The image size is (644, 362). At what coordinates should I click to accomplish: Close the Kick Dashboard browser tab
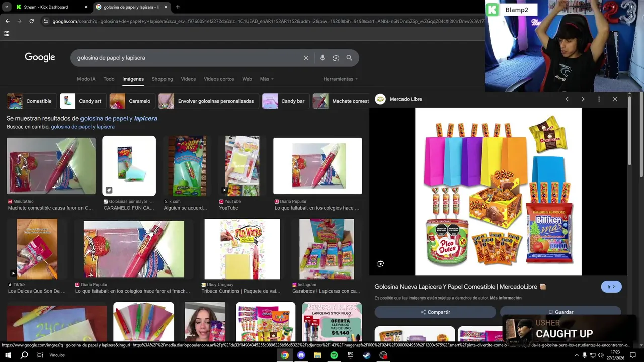[x=86, y=7]
